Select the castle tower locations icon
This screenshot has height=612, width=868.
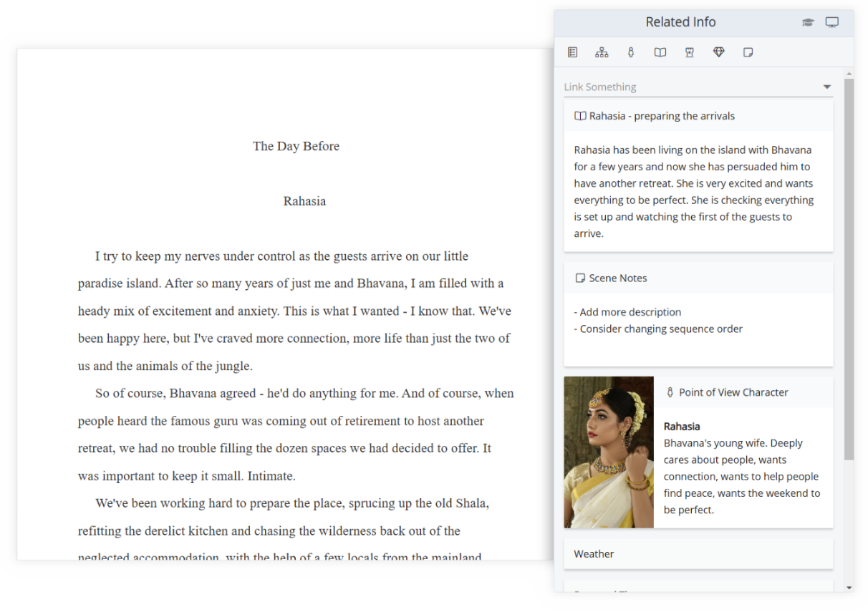point(690,52)
